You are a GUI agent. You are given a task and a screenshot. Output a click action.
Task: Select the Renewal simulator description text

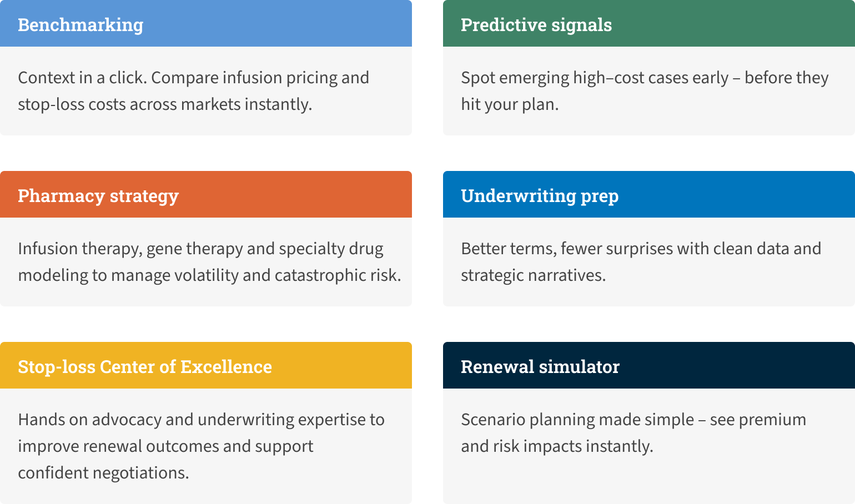tap(633, 433)
